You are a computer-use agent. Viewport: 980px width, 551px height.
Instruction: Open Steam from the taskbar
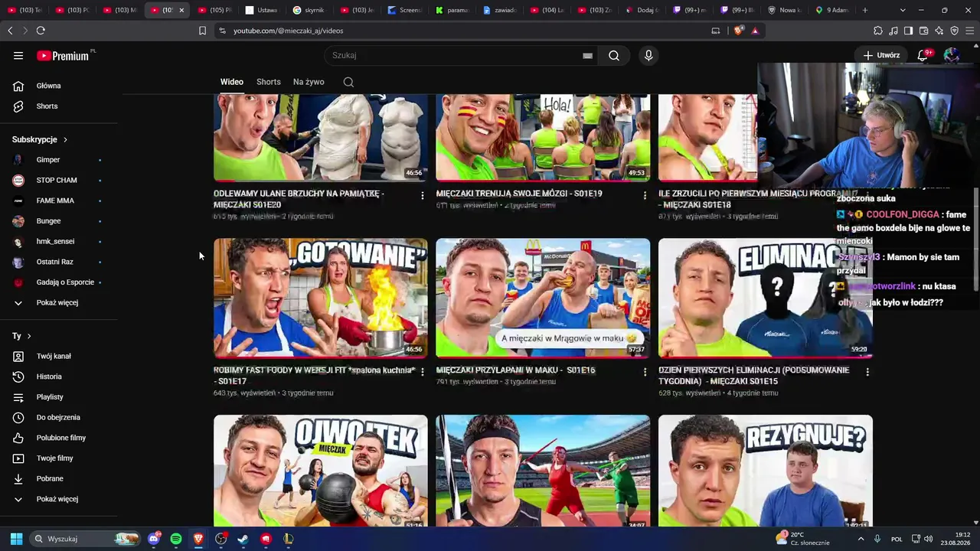point(243,539)
